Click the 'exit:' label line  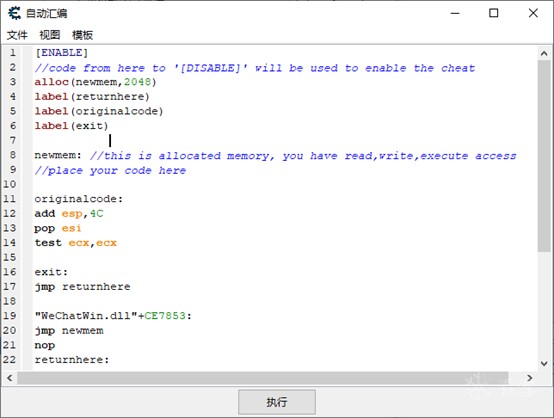(x=51, y=272)
